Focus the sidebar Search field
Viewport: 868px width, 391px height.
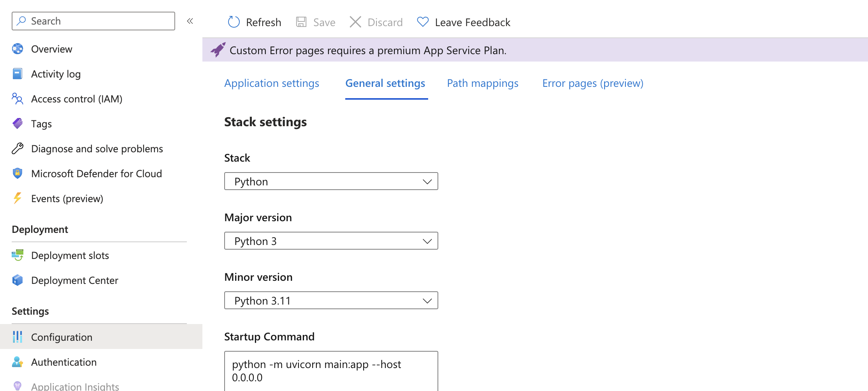click(x=93, y=21)
